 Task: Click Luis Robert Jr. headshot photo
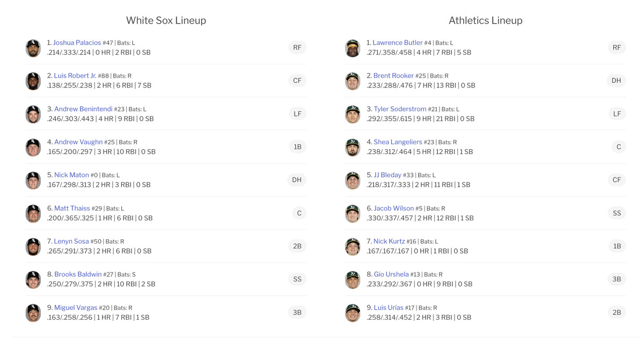(33, 81)
